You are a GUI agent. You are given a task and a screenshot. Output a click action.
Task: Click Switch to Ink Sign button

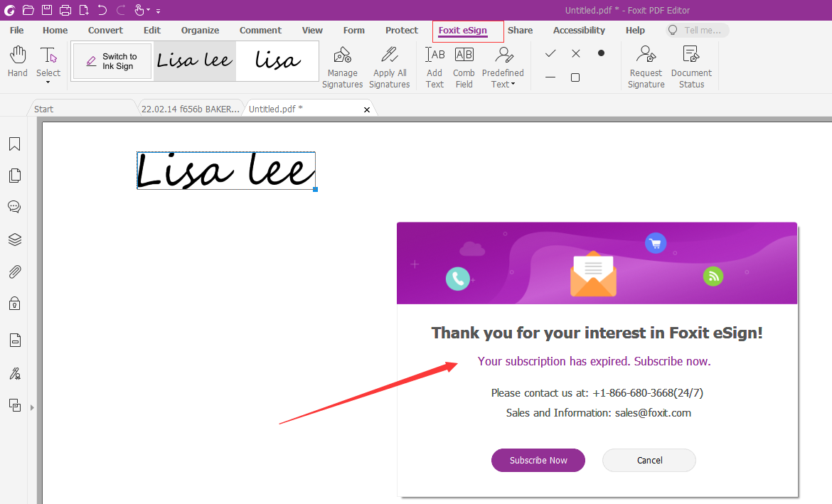[x=112, y=61]
